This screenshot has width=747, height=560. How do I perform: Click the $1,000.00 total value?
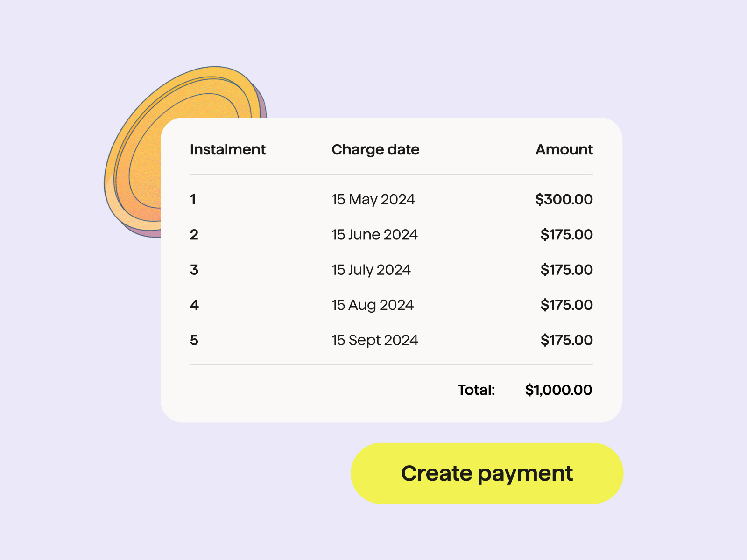coord(558,390)
